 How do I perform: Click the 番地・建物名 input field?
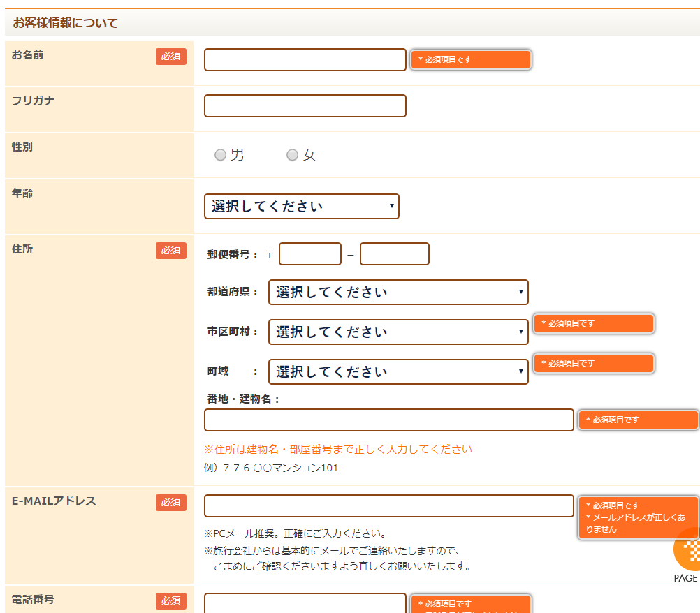pos(388,420)
